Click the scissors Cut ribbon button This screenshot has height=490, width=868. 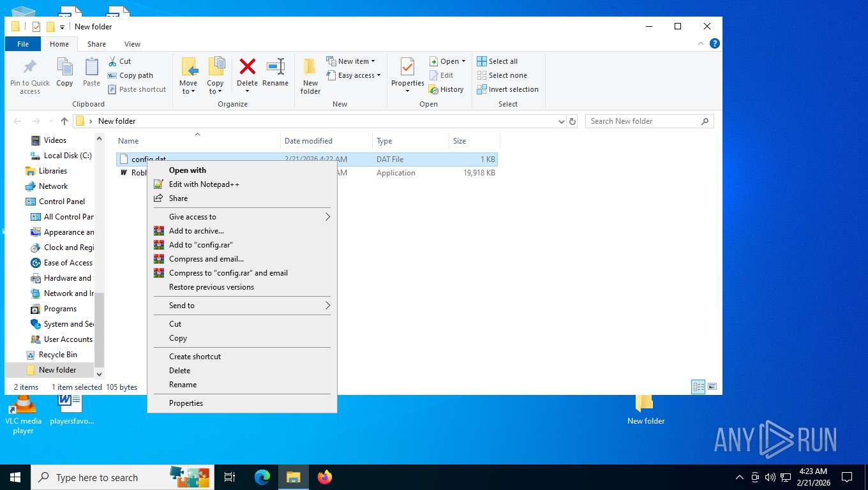click(119, 61)
